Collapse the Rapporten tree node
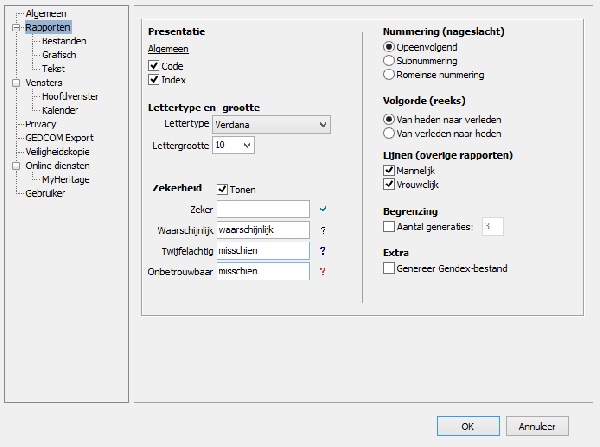Screen dimensions: 600x447 click(x=15, y=28)
